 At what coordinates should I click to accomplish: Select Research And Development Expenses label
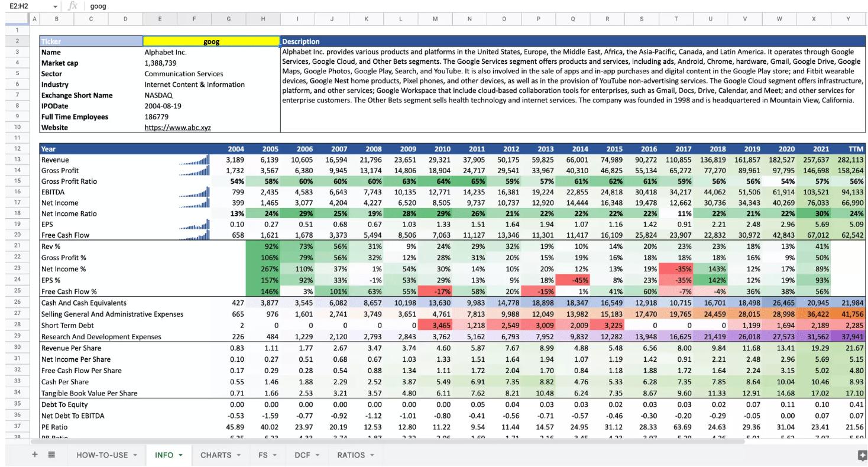pyautogui.click(x=101, y=336)
